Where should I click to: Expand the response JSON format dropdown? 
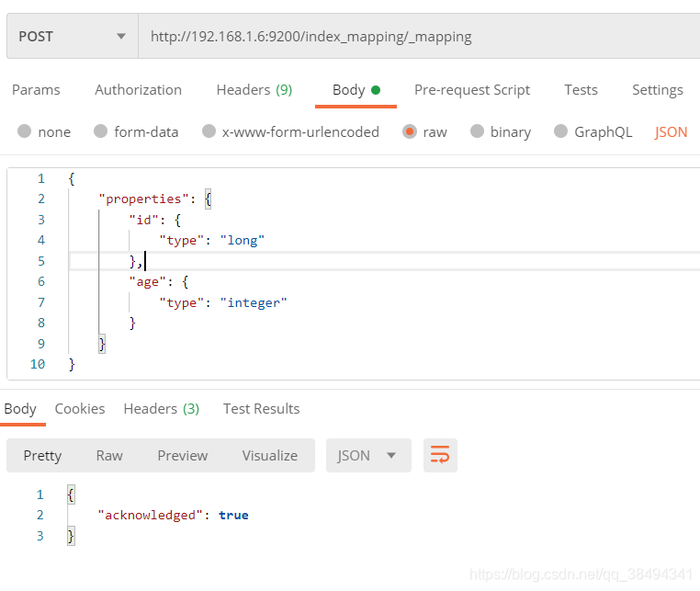coord(367,455)
